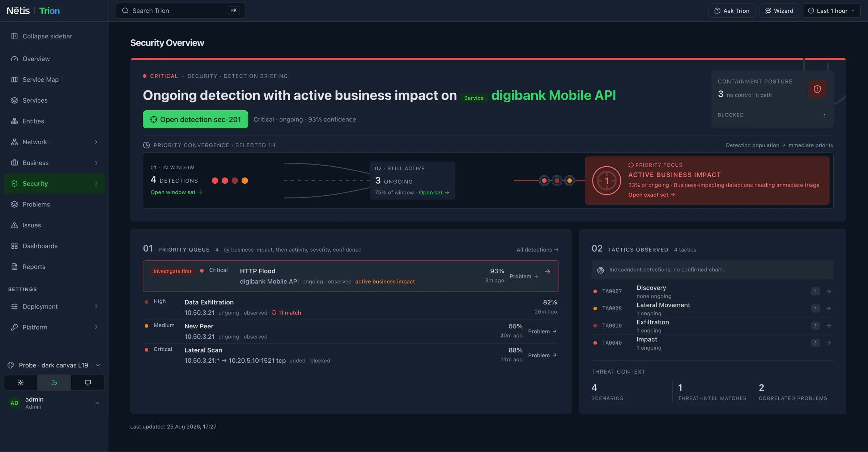Click arrow icon on Discovery TA0007 row
Image resolution: width=868 pixels, height=452 pixels.
pyautogui.click(x=829, y=291)
